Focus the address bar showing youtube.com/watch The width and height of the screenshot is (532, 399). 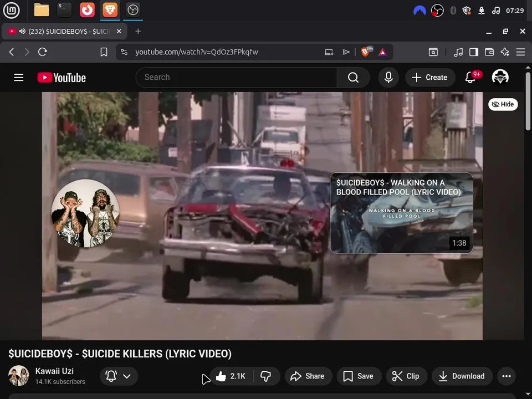tap(196, 52)
